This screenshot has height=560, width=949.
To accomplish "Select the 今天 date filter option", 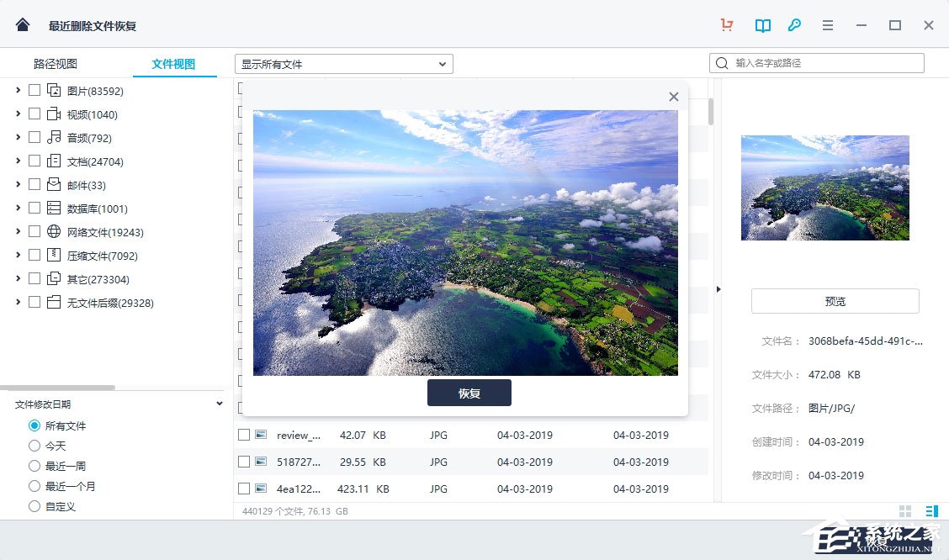I will pos(34,446).
